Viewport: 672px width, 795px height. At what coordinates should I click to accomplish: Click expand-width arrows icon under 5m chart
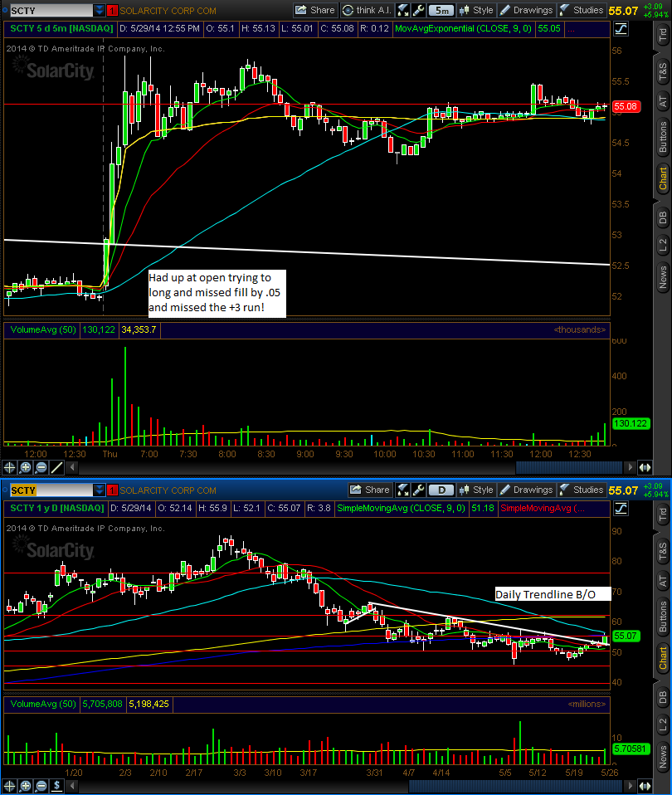coord(645,467)
